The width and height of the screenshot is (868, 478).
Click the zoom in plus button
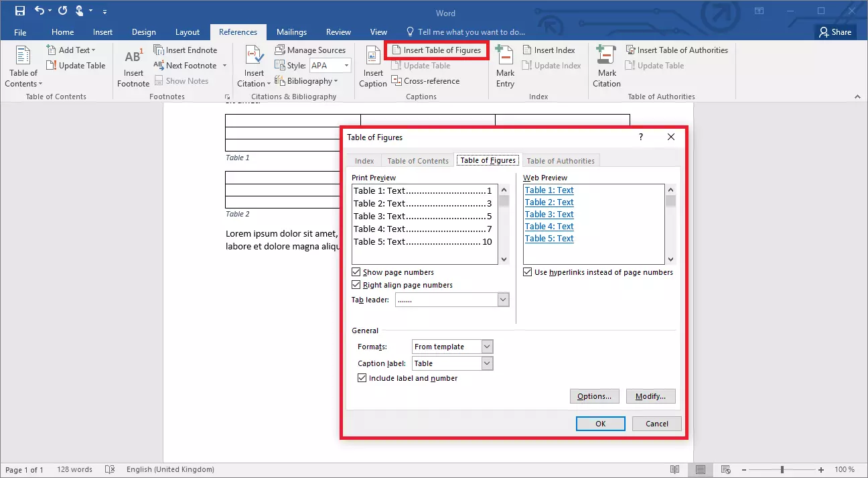(x=821, y=470)
